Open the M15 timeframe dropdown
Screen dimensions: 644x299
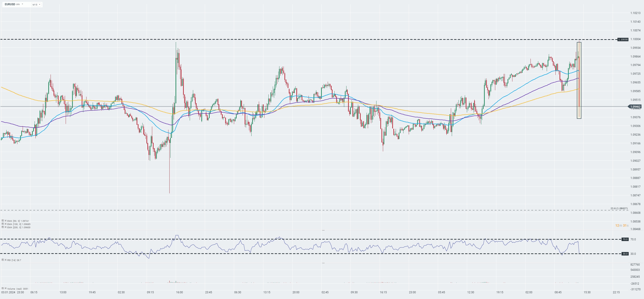[x=36, y=5]
